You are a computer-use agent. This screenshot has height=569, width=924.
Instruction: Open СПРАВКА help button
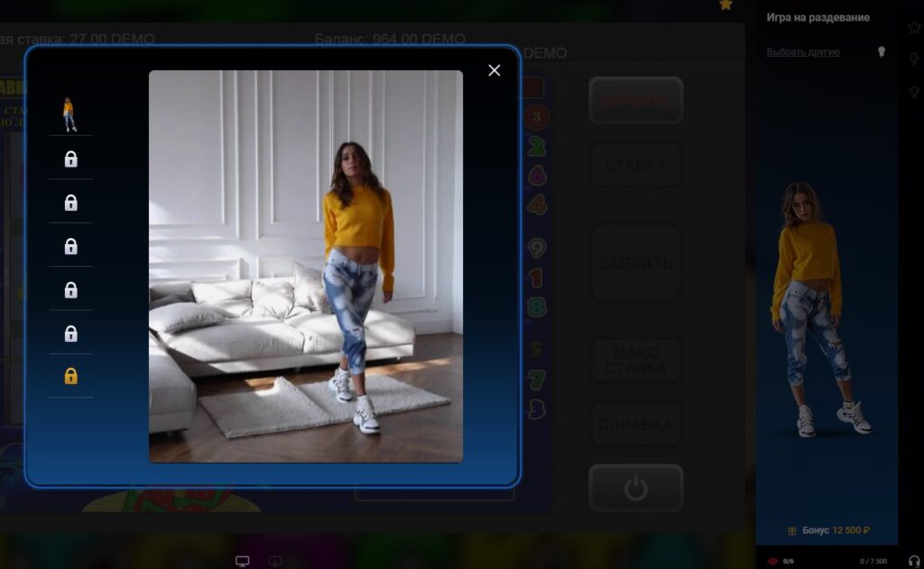pyautogui.click(x=635, y=425)
